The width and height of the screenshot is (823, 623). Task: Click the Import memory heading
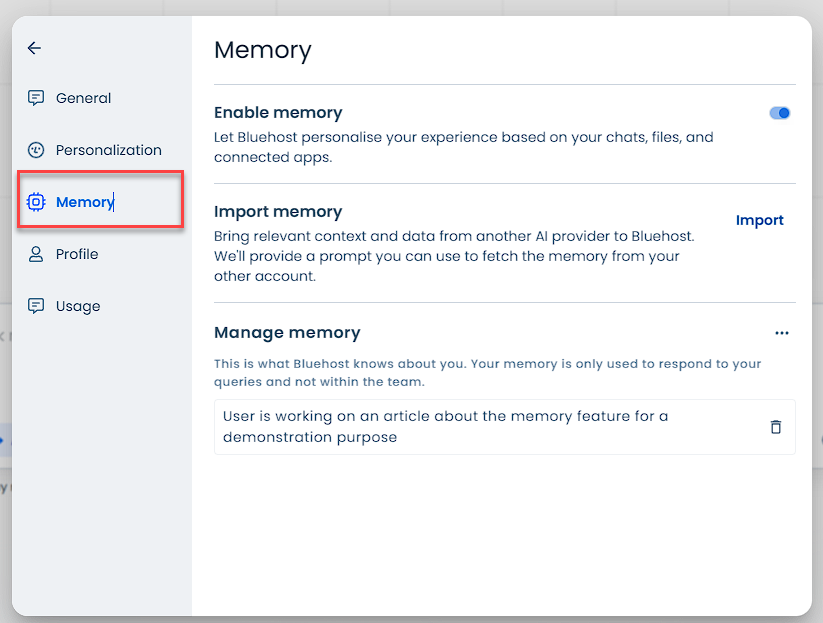[278, 212]
